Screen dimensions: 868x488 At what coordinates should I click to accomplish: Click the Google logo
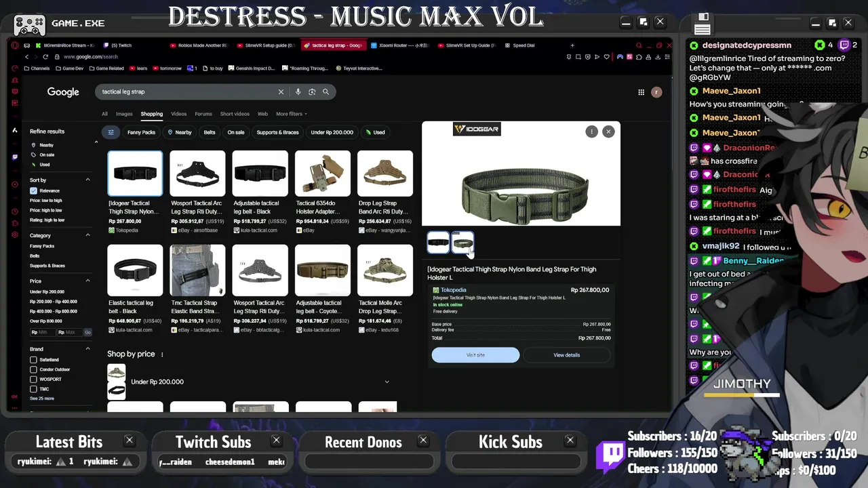pyautogui.click(x=63, y=92)
